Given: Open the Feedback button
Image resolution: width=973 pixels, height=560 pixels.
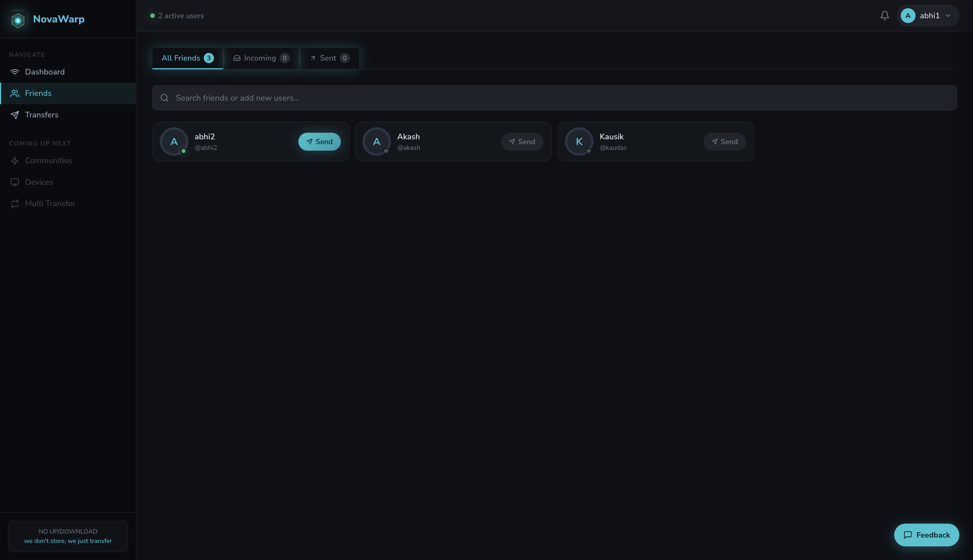Looking at the screenshot, I should pyautogui.click(x=926, y=535).
